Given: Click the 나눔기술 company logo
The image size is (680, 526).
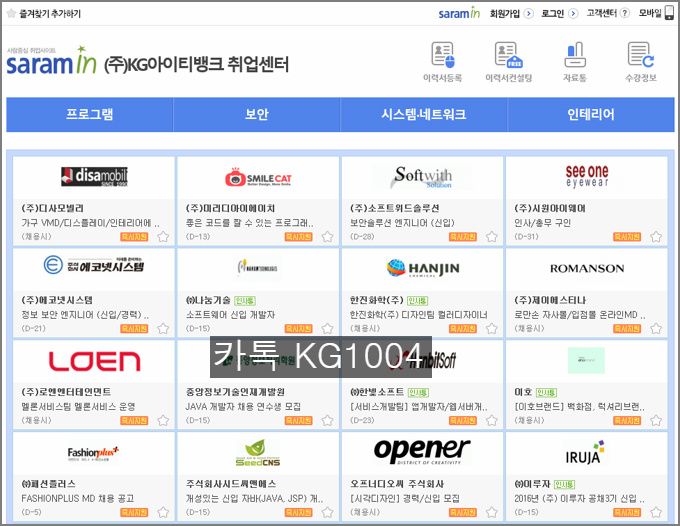Looking at the screenshot, I should tap(258, 267).
